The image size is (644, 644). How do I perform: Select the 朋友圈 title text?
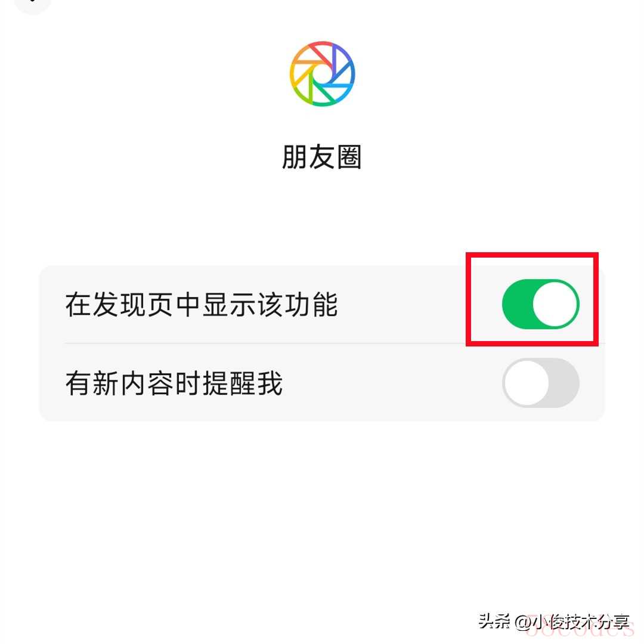(321, 157)
